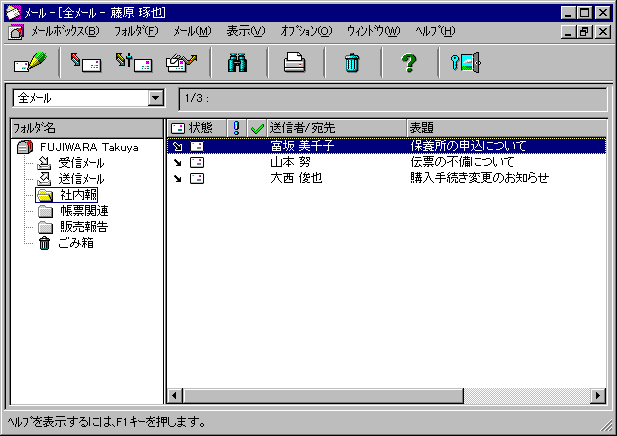This screenshot has height=436, width=617.
Task: Open the ウィンドウ(W) menu
Action: tap(373, 31)
